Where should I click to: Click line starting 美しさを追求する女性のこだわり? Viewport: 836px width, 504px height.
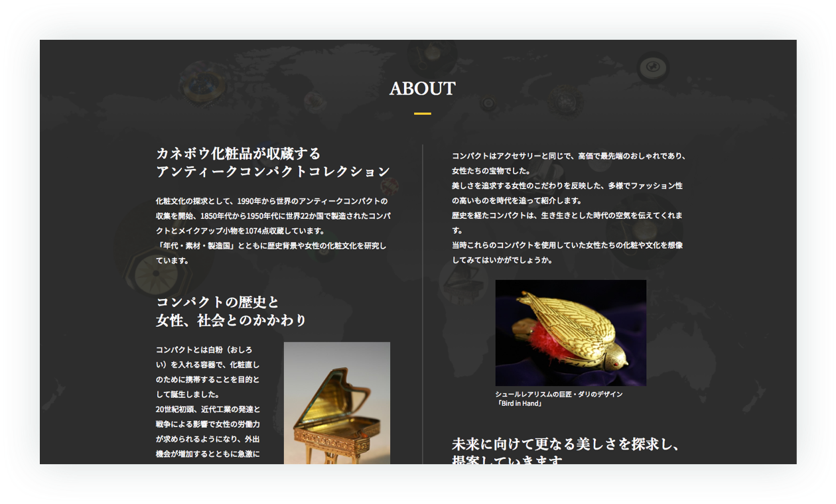point(567,186)
